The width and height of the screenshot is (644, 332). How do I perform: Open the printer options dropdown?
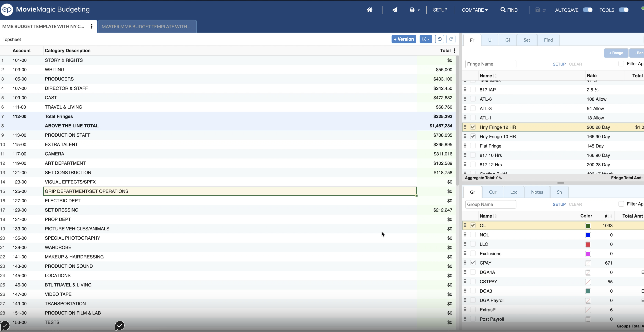(414, 10)
